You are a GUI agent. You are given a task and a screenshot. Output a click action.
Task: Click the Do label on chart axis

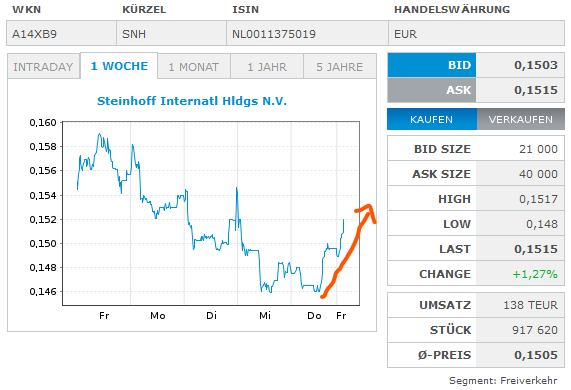(x=314, y=315)
